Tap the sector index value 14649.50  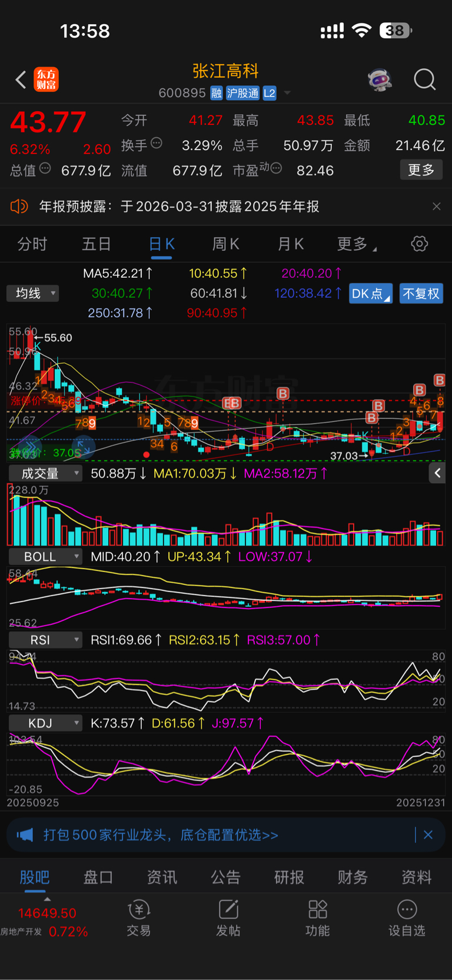47,913
